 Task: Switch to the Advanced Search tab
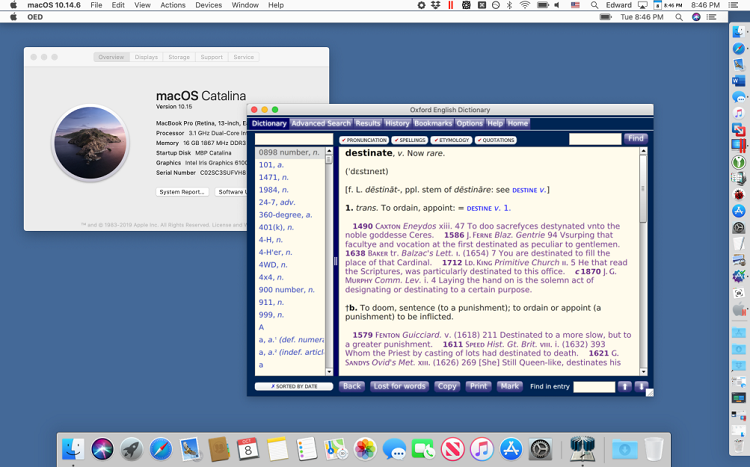coord(321,123)
